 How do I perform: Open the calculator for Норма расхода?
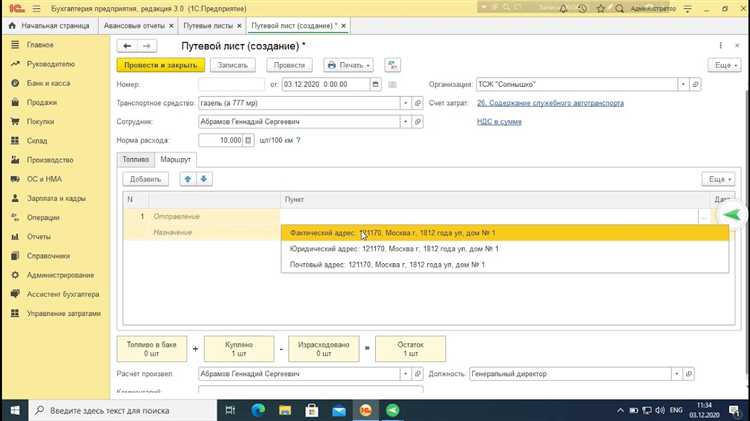pyautogui.click(x=248, y=140)
